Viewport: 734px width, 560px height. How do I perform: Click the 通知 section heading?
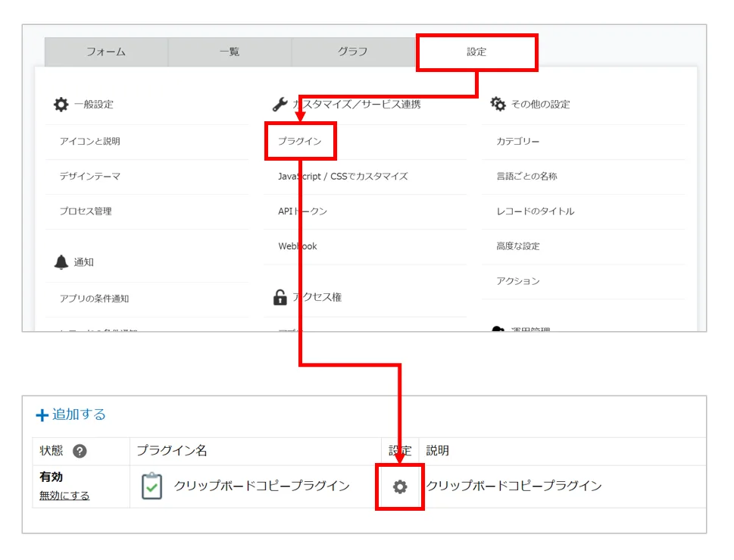click(84, 262)
